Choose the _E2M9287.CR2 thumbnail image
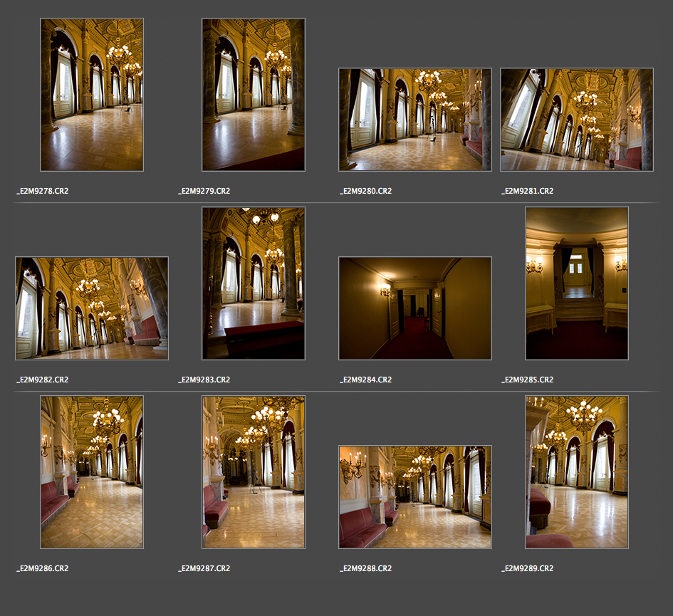The image size is (673, 616). click(x=254, y=472)
